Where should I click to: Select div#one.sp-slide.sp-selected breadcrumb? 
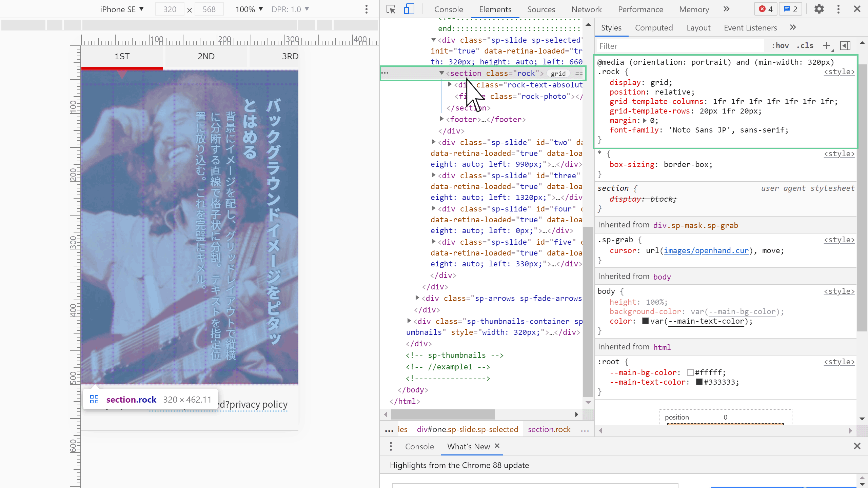tap(468, 429)
